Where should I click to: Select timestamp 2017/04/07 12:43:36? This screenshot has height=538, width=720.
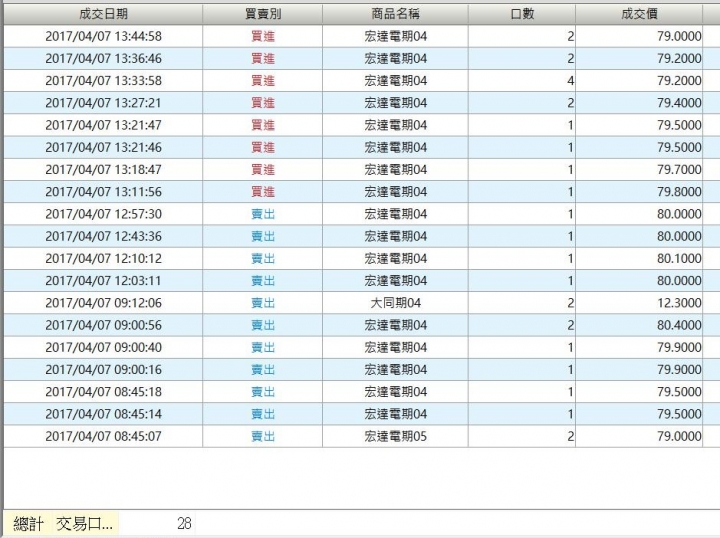103,236
